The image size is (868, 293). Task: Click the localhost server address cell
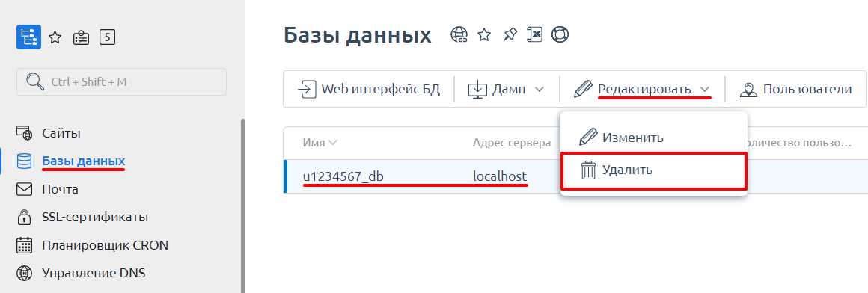tap(500, 176)
